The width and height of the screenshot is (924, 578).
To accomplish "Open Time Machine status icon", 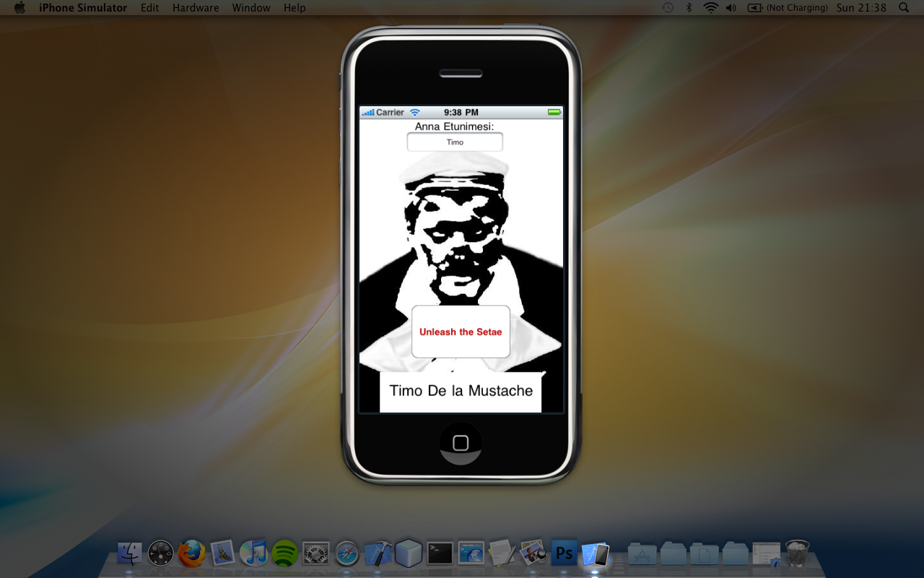I will tap(668, 8).
